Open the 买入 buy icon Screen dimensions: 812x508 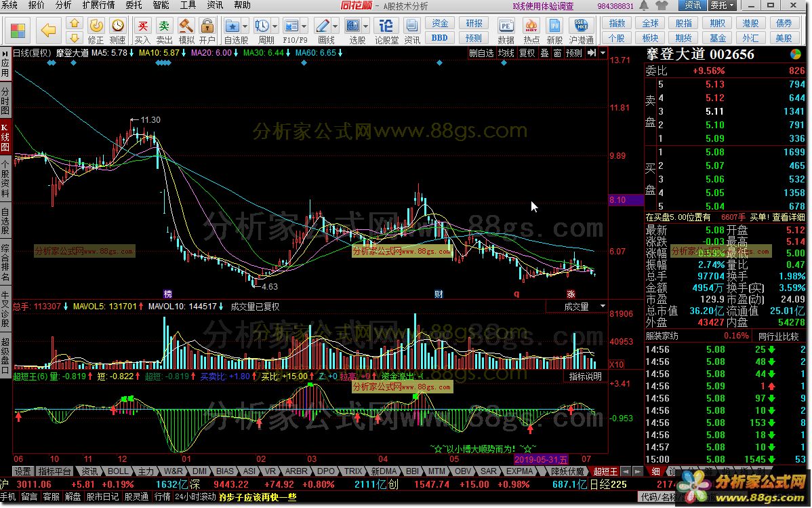[x=142, y=26]
